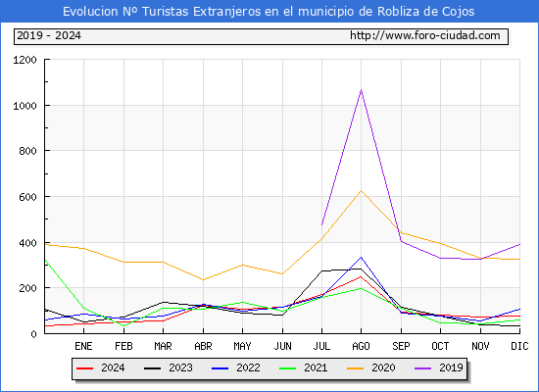Select the 2023 legend label
This screenshot has width=539, height=392.
click(180, 367)
